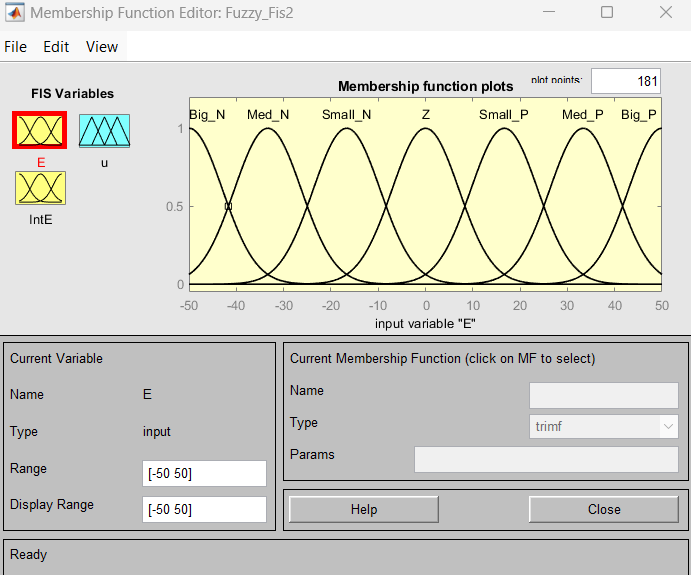Click the FIS Variables heading
The height and width of the screenshot is (575, 691).
[72, 93]
